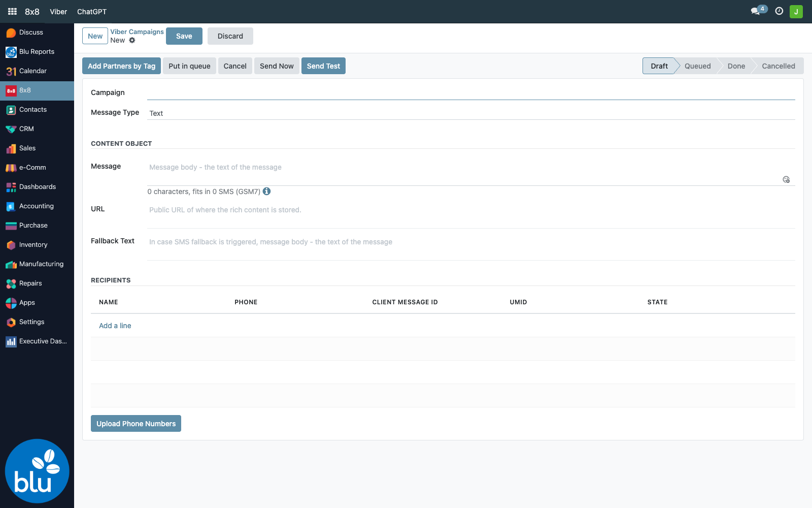The image size is (812, 508).
Task: Open the Manufacturing app icon
Action: (x=11, y=264)
